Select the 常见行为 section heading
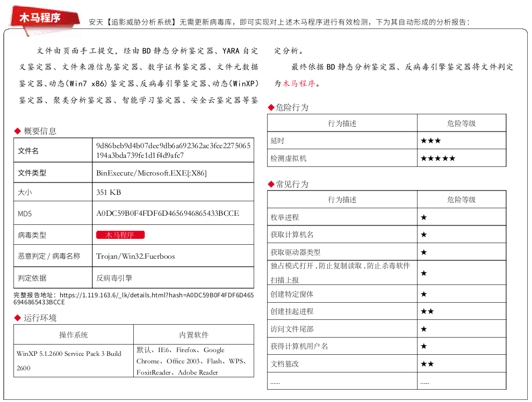 (x=292, y=185)
